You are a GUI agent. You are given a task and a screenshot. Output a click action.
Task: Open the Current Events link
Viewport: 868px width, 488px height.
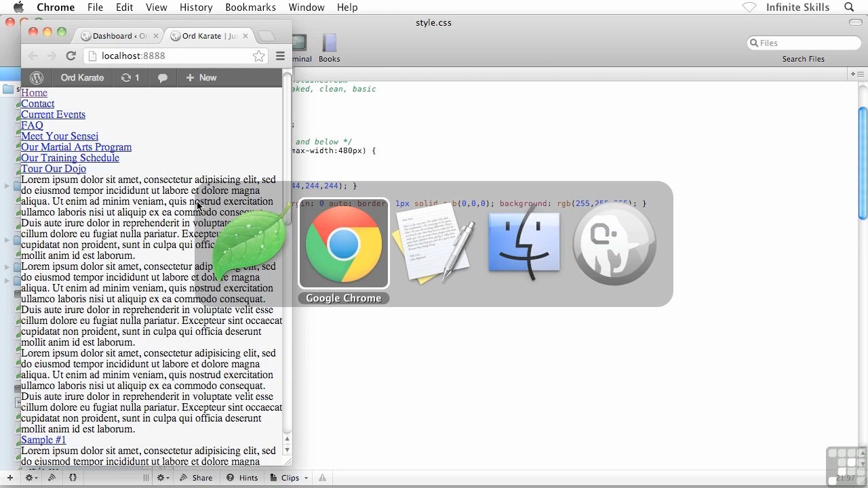coord(53,115)
